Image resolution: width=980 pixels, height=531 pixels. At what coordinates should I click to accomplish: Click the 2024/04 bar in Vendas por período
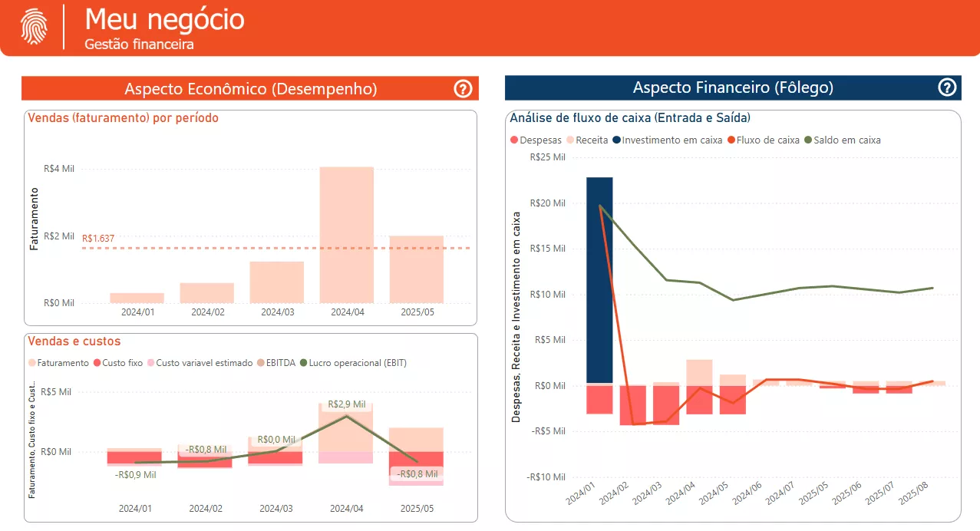[347, 235]
